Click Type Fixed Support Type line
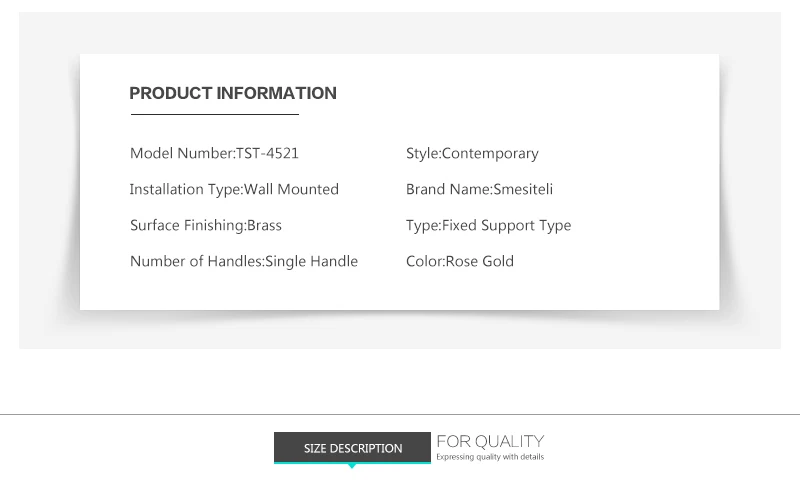This screenshot has height=490, width=800. tap(488, 226)
